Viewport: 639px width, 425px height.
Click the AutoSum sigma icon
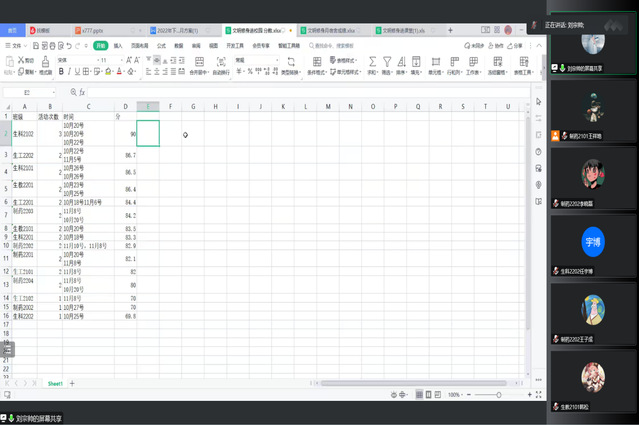tap(372, 61)
